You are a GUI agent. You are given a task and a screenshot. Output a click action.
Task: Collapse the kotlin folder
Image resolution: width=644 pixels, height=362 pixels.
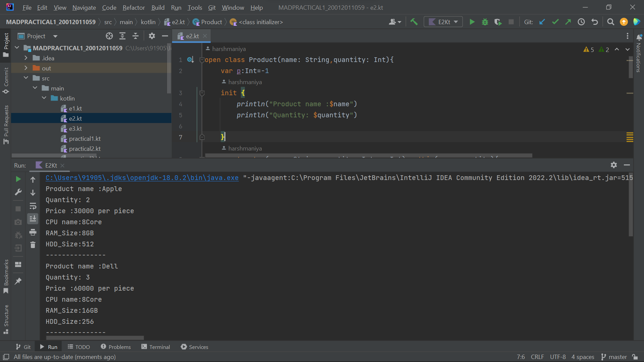44,98
